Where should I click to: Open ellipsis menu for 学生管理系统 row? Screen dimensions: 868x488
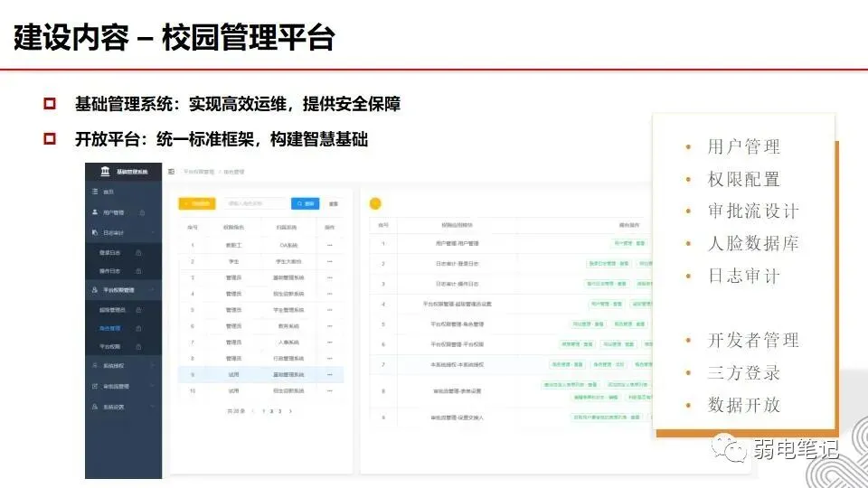[x=330, y=310]
